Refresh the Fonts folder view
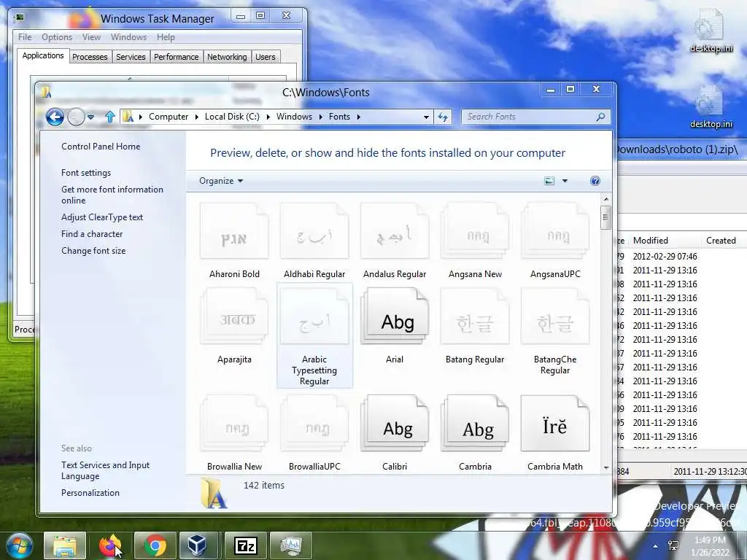 point(443,117)
